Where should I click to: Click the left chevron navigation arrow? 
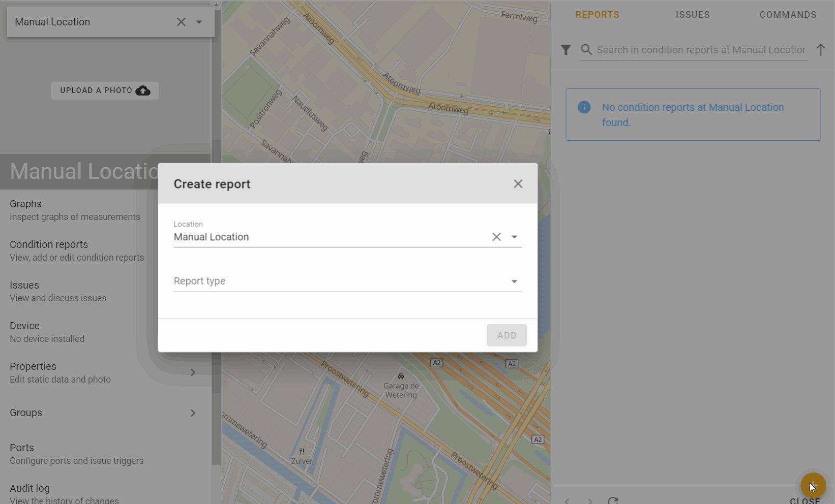[567, 500]
